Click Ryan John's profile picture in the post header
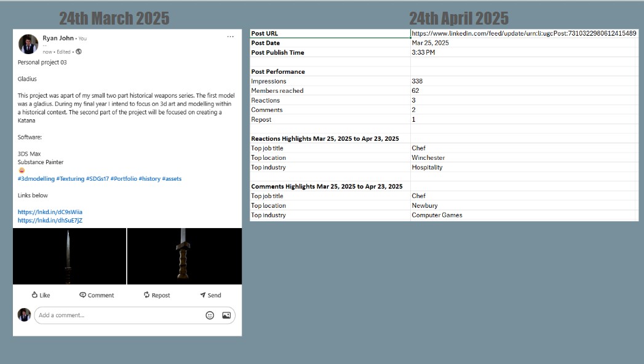Viewport: 644px width, 364px height. pos(28,44)
